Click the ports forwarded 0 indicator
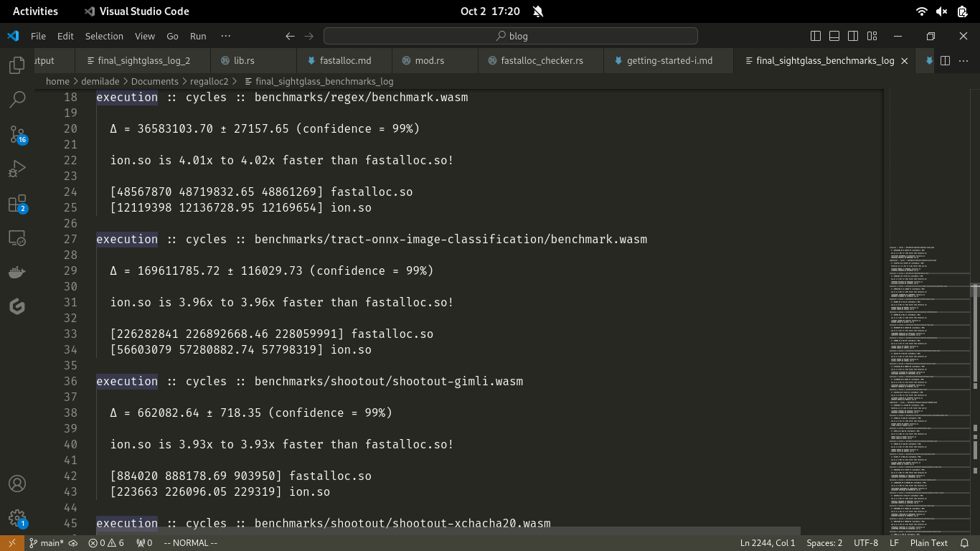The image size is (980, 551). [x=144, y=543]
